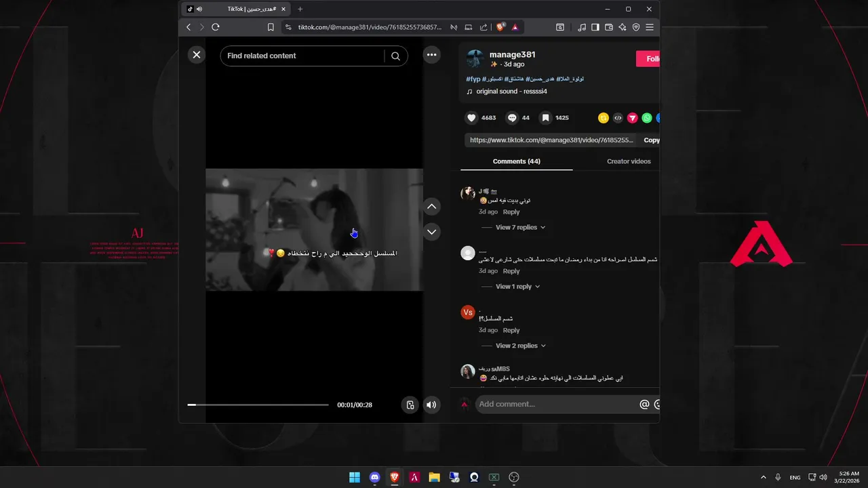Screen dimensions: 868x488
Task: Send to friends red share icon
Action: point(632,118)
